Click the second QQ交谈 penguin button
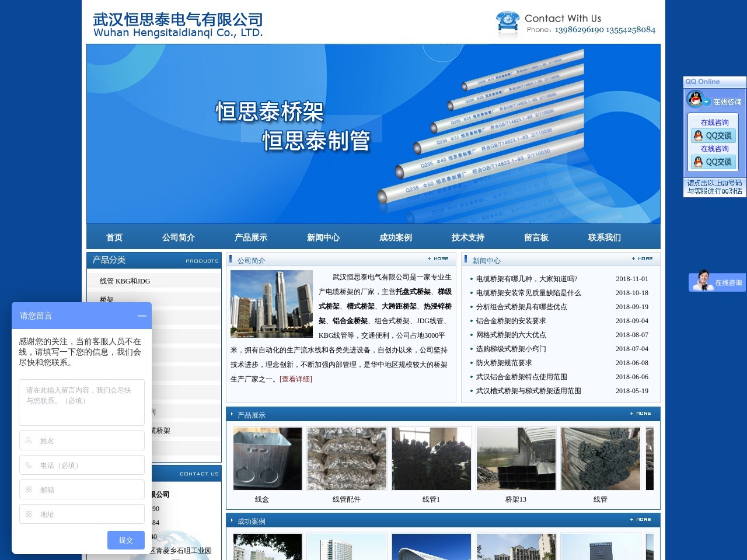Screen dimensions: 747x560 pos(714,162)
